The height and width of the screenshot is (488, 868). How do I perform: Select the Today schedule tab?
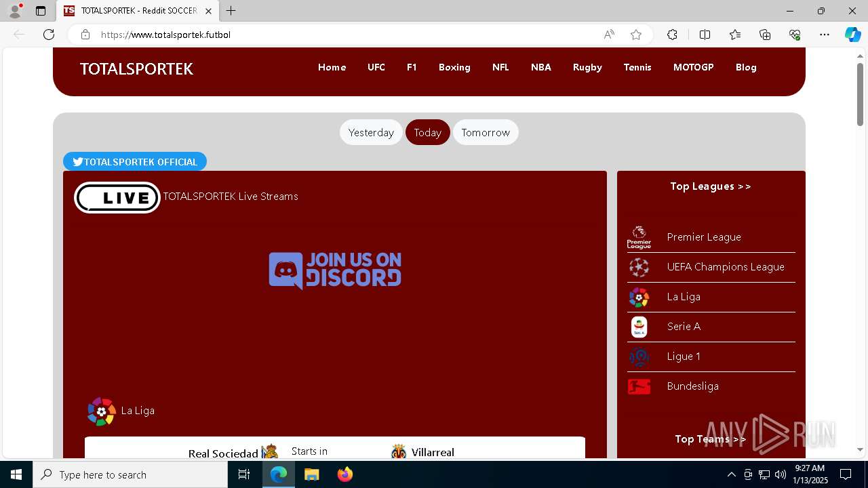click(428, 132)
